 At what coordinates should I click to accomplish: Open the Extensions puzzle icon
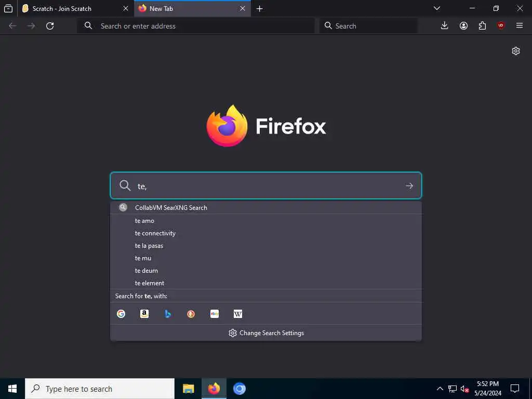pos(482,25)
